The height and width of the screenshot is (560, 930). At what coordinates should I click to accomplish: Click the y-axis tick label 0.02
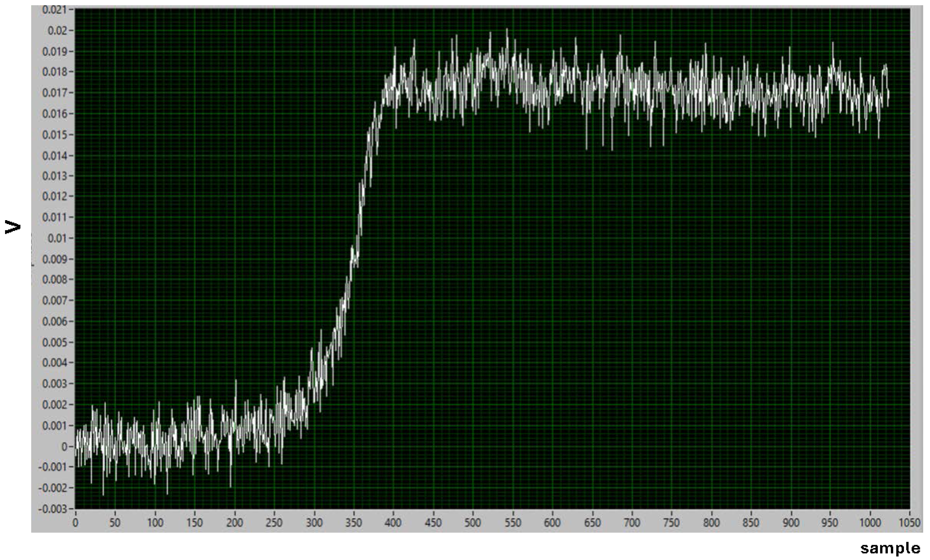57,30
